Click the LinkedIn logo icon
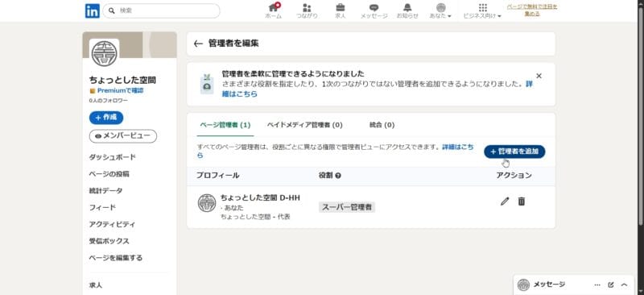The width and height of the screenshot is (644, 295). [x=93, y=10]
